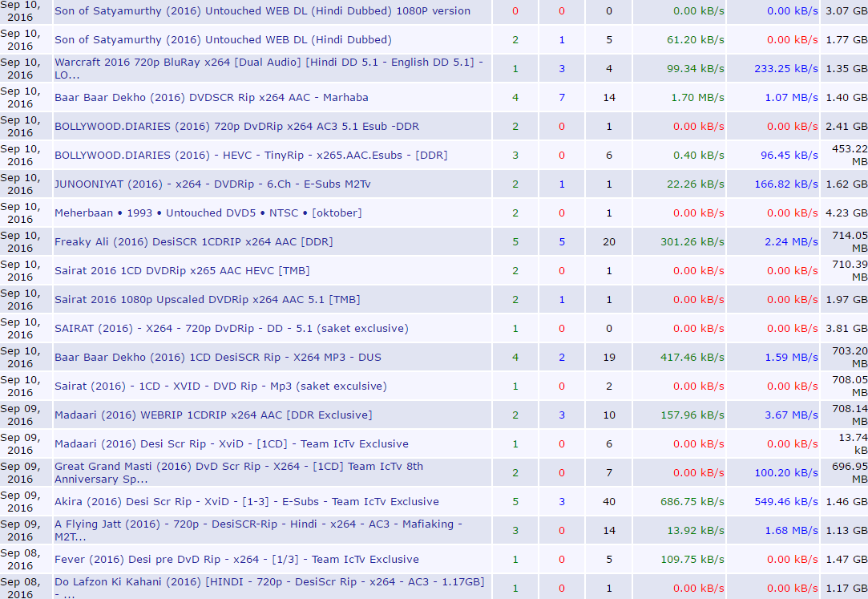This screenshot has width=868, height=599.
Task: Open Fever Desi pre DvD Rip link
Action: coord(237,559)
